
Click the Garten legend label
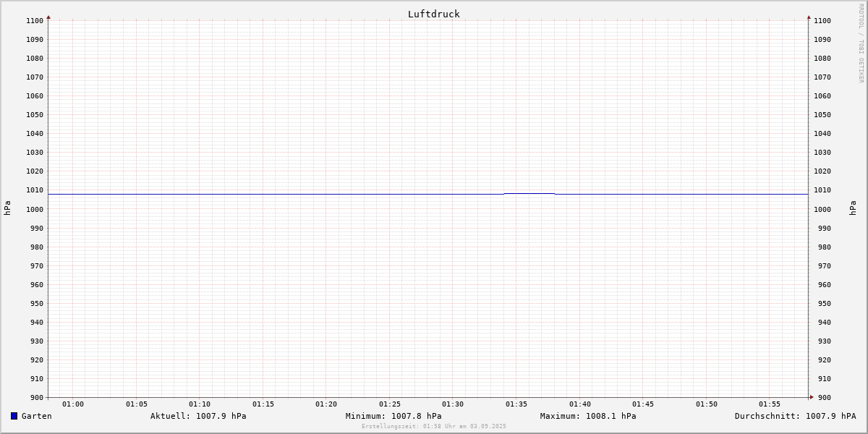pyautogui.click(x=36, y=416)
